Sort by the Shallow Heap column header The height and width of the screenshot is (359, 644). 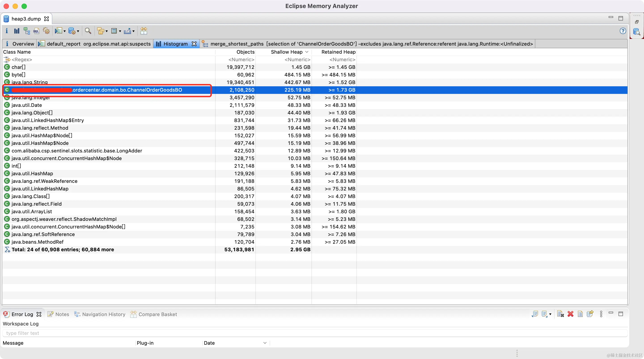point(286,52)
